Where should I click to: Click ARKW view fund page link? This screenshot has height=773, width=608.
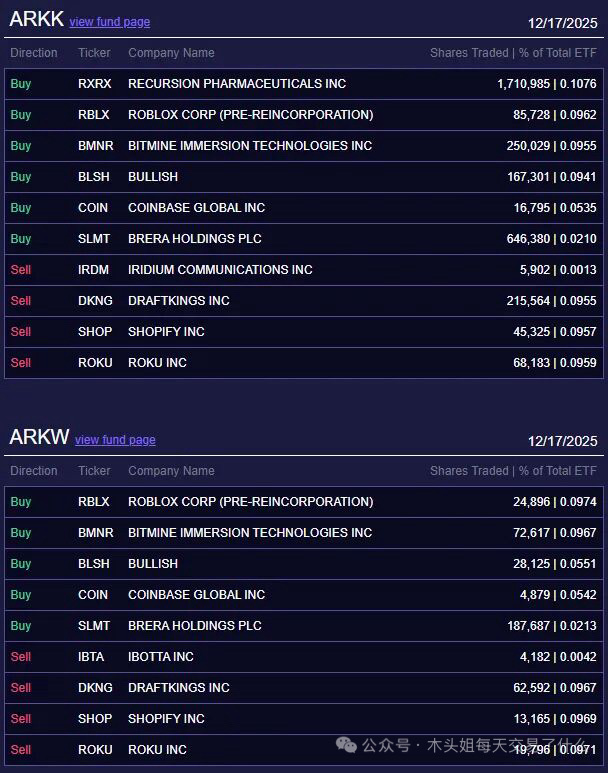click(115, 440)
